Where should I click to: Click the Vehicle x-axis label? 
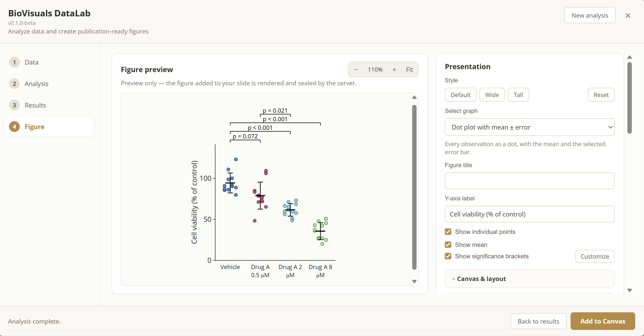click(230, 267)
